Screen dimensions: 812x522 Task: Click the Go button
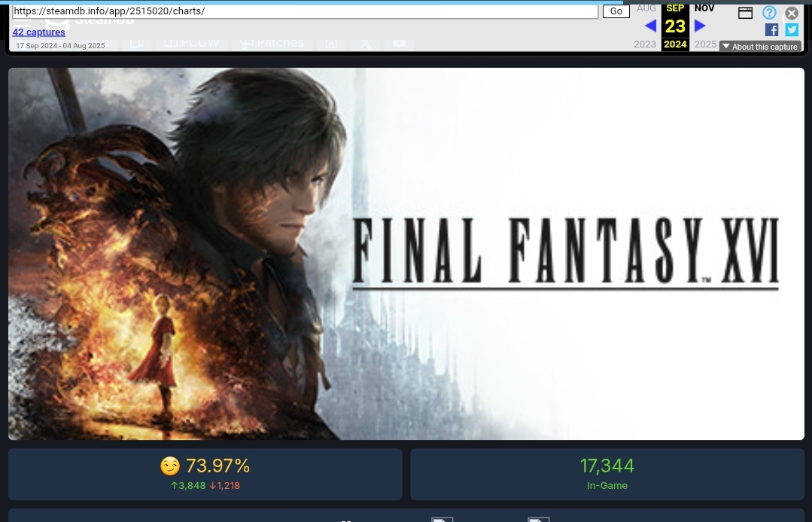(x=616, y=11)
